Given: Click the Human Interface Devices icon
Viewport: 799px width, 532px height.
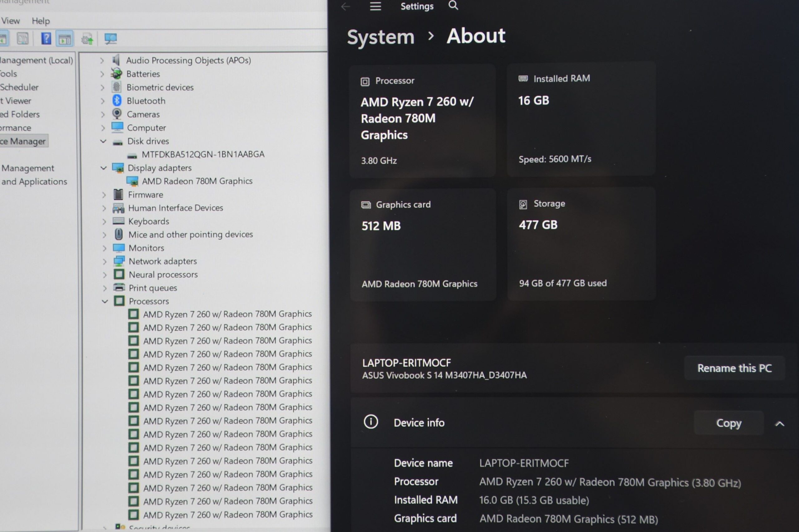Looking at the screenshot, I should tap(119, 208).
